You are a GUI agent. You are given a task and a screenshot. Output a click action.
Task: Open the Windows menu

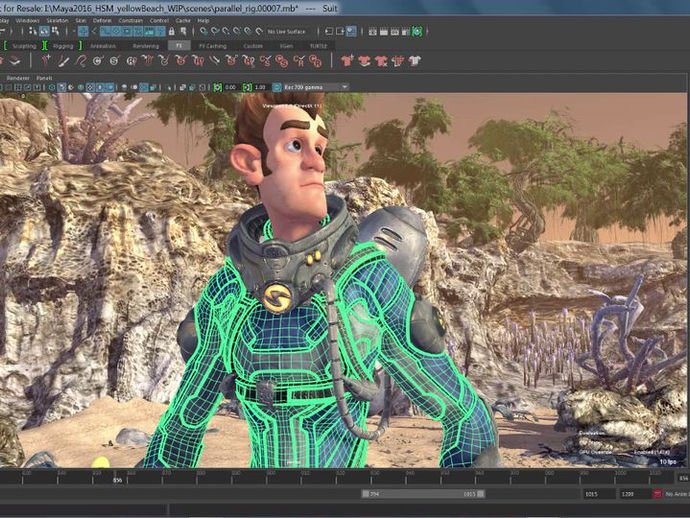click(x=27, y=20)
